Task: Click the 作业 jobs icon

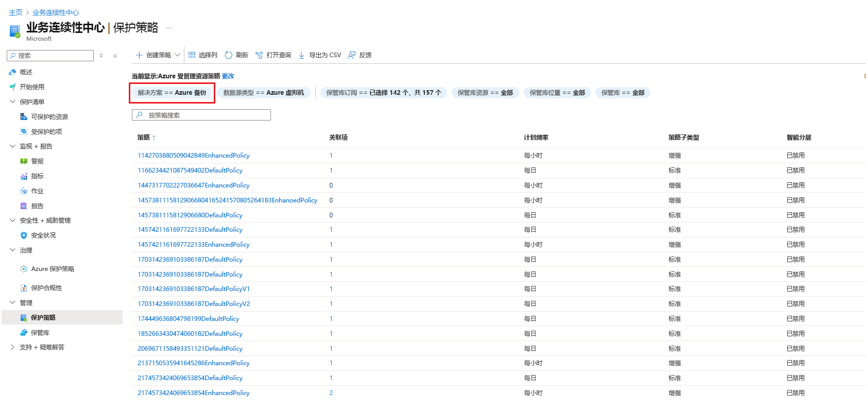Action: pyautogui.click(x=24, y=191)
